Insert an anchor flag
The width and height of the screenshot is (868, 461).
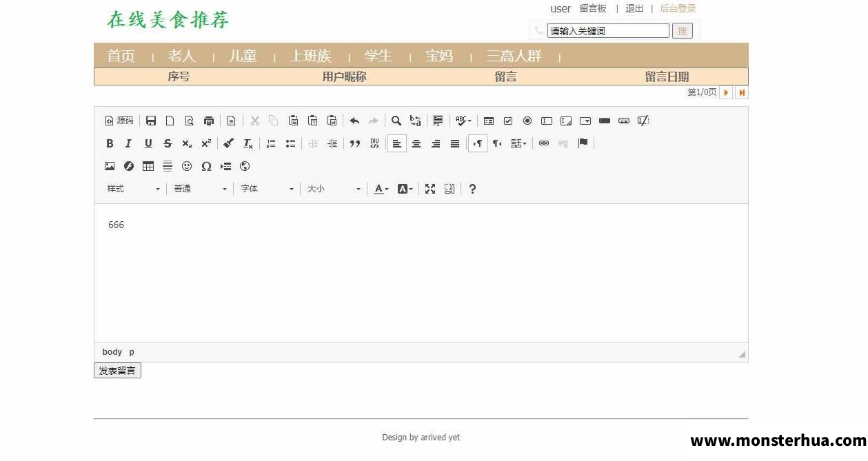pos(583,143)
